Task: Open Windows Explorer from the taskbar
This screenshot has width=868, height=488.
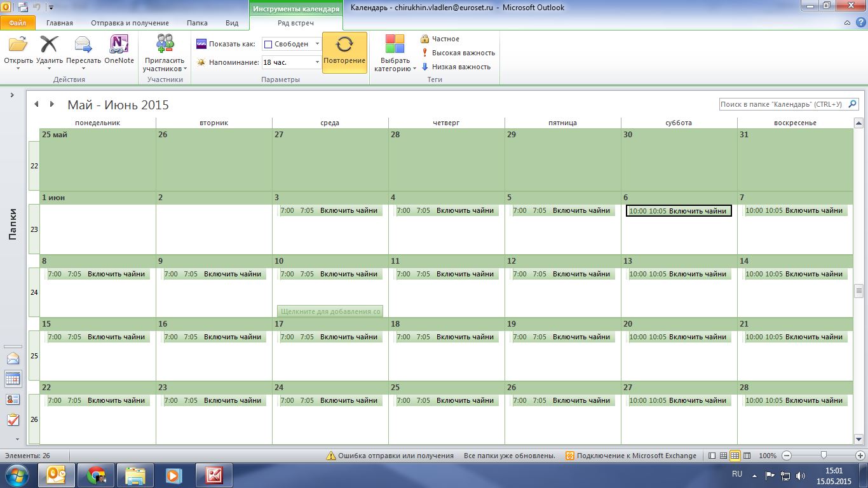Action: [x=135, y=475]
